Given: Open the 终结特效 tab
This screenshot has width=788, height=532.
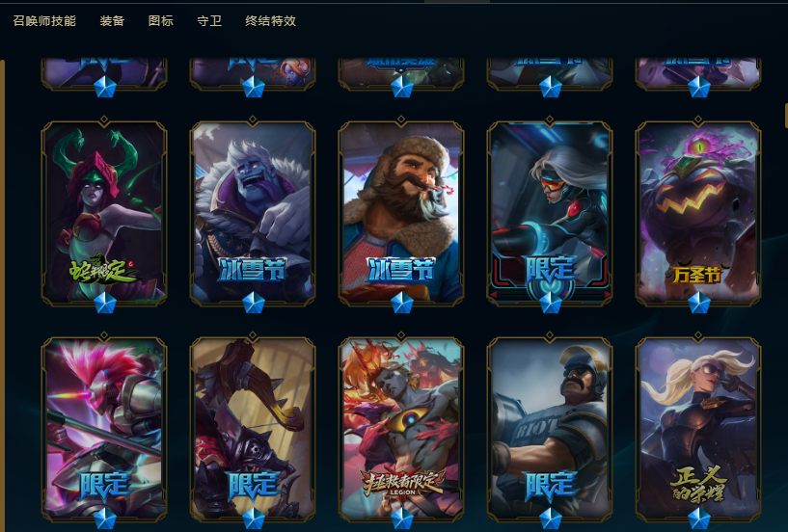Looking at the screenshot, I should tap(270, 20).
